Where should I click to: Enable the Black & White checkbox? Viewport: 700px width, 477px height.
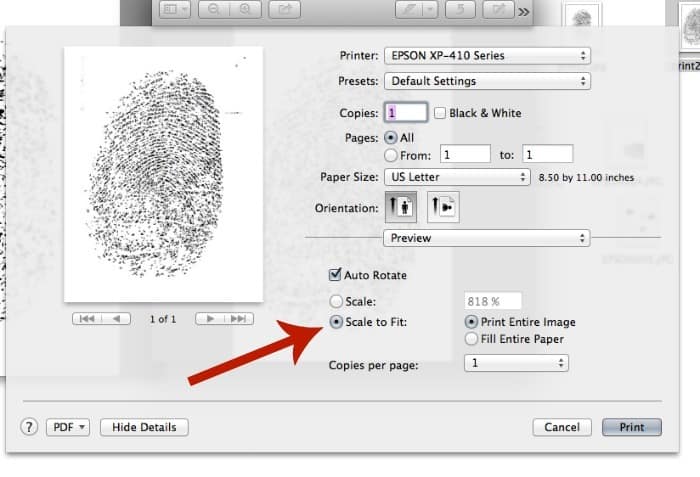[x=440, y=113]
